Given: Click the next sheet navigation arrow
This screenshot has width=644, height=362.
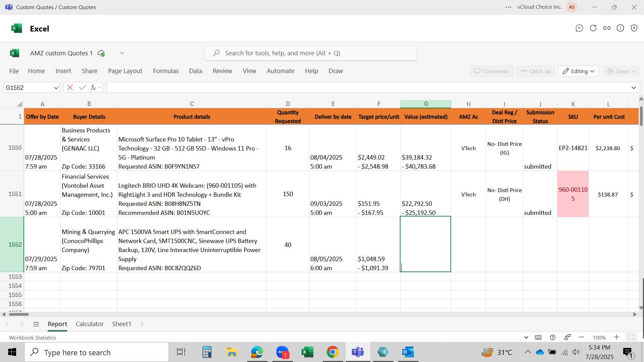Looking at the screenshot, I should [x=22, y=324].
